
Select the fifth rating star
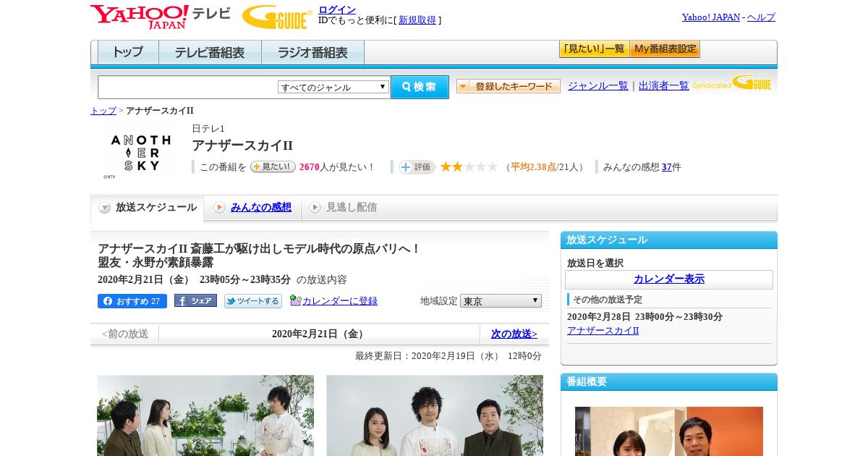493,166
